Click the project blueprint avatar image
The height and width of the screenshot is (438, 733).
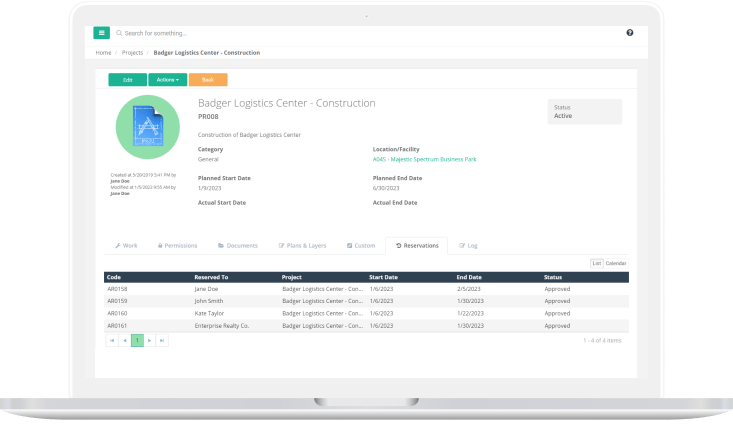148,127
